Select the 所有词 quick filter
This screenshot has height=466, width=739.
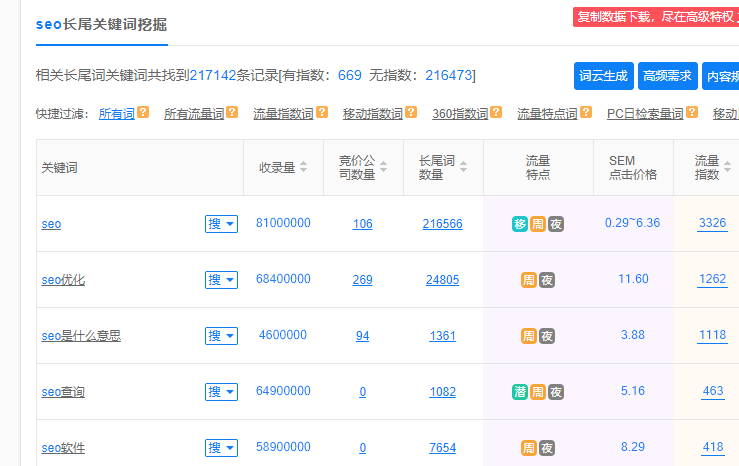(116, 114)
